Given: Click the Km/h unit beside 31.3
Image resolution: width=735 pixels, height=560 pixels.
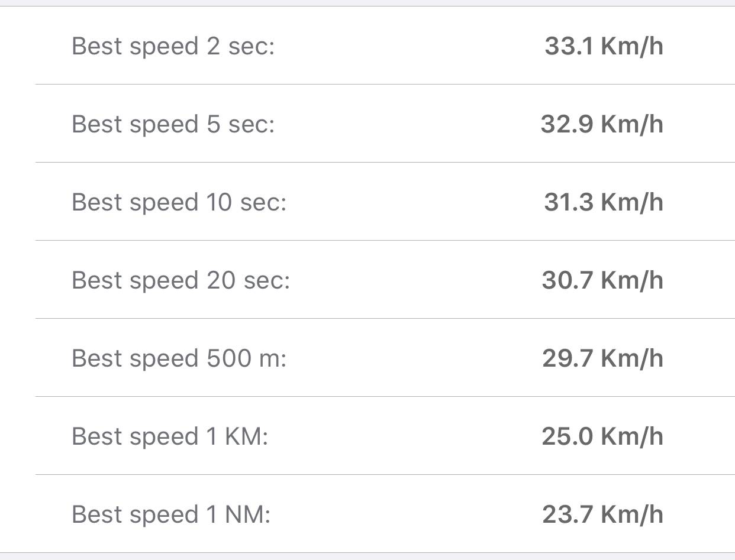Looking at the screenshot, I should 632,202.
